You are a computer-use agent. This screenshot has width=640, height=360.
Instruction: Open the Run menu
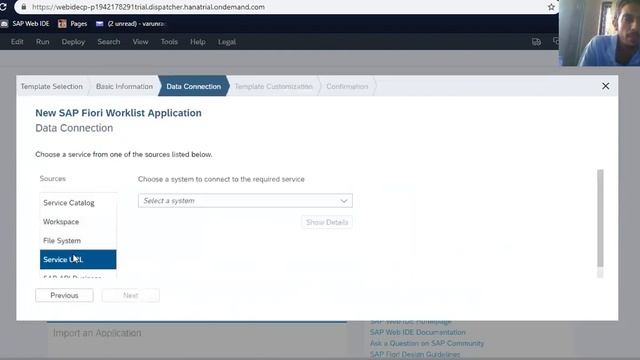pos(42,42)
